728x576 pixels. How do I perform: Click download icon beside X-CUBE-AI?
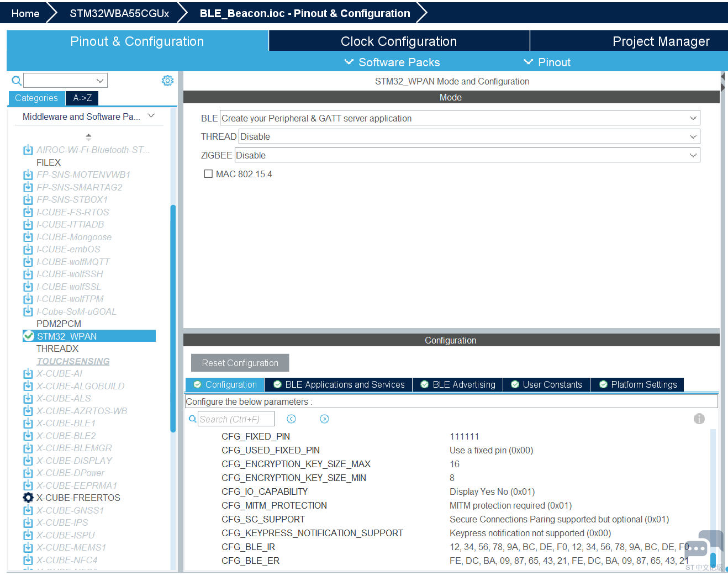28,373
